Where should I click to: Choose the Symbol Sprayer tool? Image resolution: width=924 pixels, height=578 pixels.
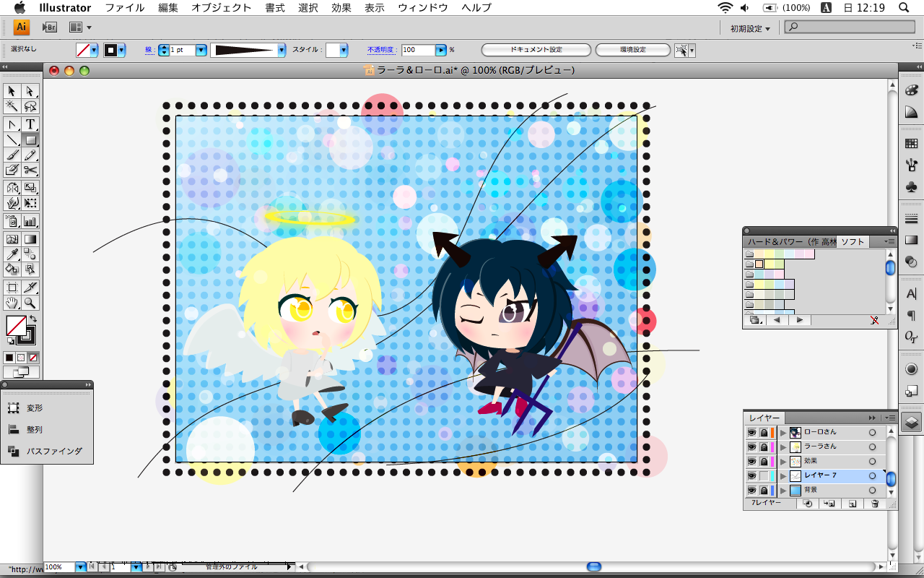pos(12,221)
